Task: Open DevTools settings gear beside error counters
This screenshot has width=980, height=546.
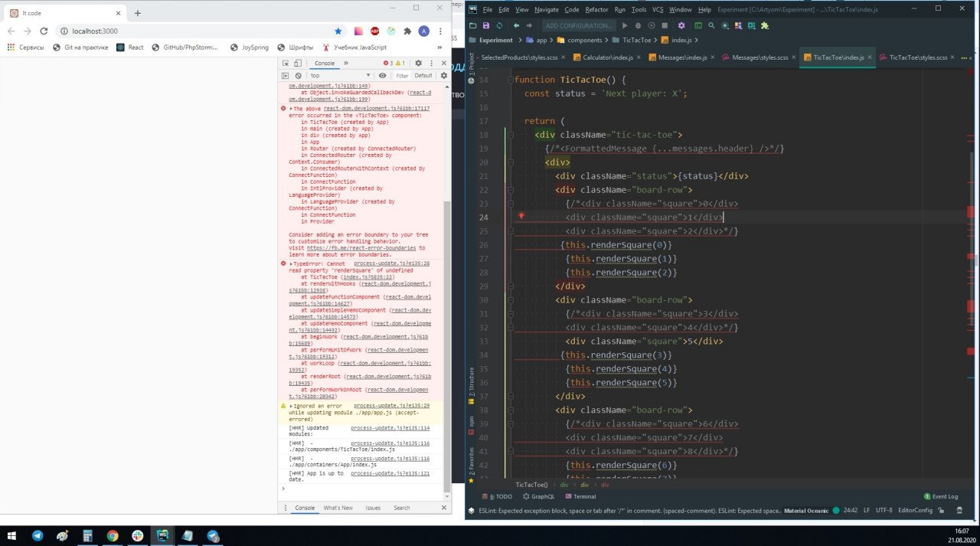Action: coord(418,63)
